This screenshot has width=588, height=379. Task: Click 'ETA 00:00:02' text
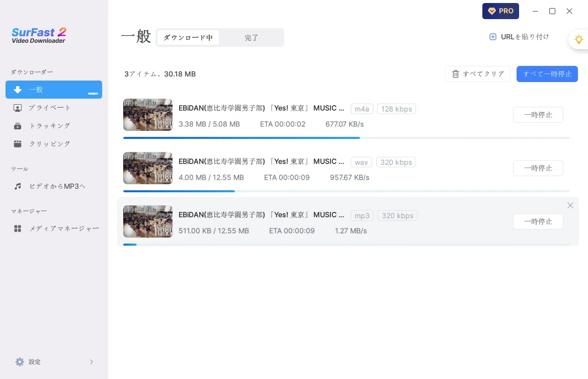[x=283, y=124]
